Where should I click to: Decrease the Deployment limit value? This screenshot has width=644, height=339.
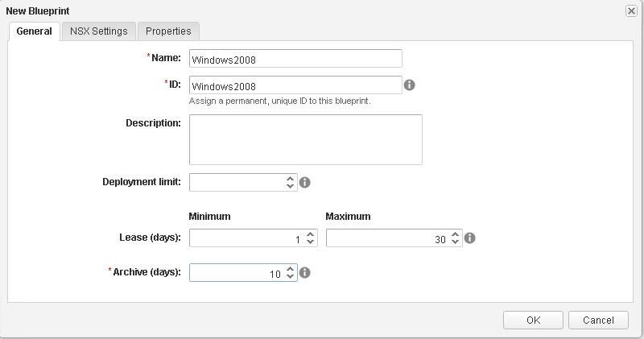point(291,187)
